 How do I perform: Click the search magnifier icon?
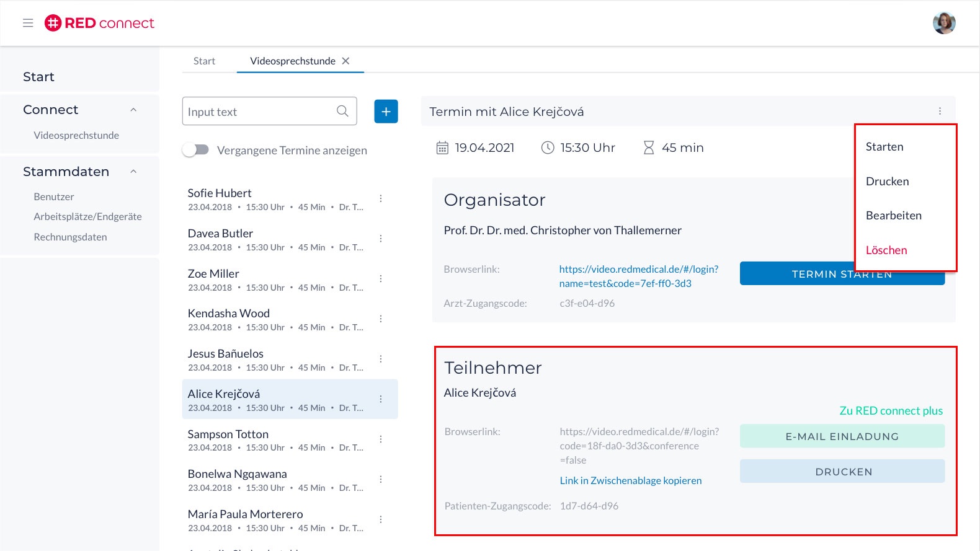pyautogui.click(x=342, y=111)
